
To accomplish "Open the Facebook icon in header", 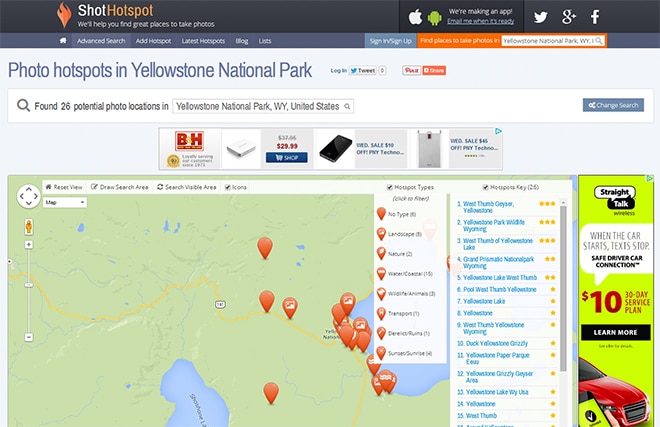I will [x=595, y=17].
